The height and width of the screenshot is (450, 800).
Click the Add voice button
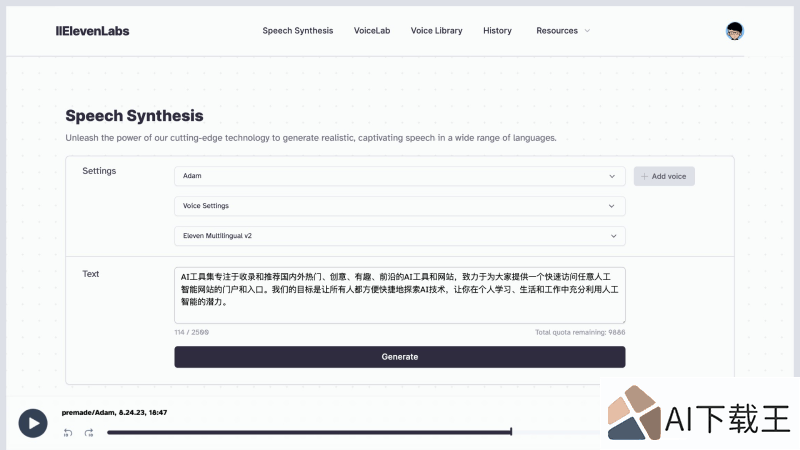pos(664,176)
